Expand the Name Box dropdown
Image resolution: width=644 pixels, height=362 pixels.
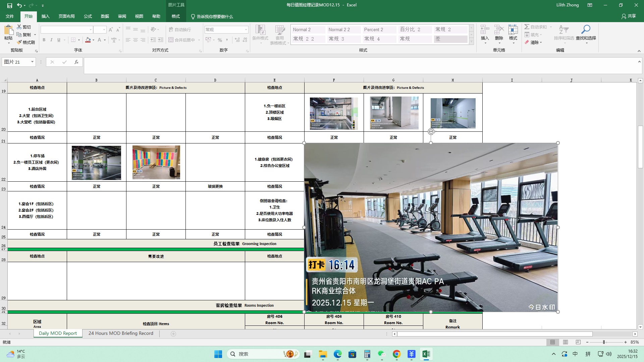coord(32,62)
